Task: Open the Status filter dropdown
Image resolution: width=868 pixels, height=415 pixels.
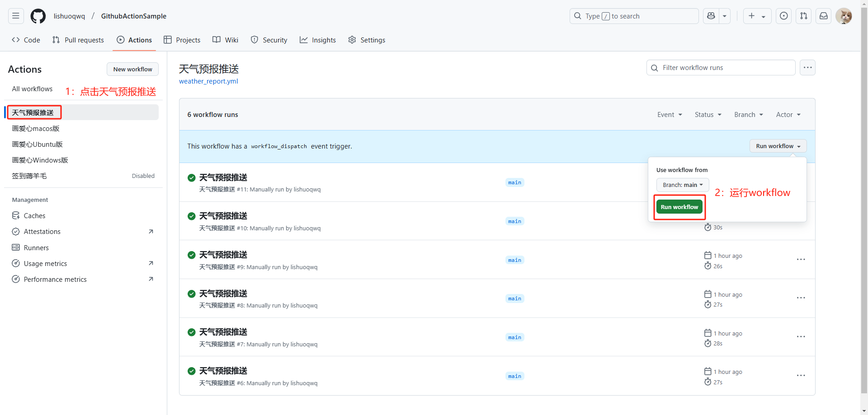Action: point(708,115)
